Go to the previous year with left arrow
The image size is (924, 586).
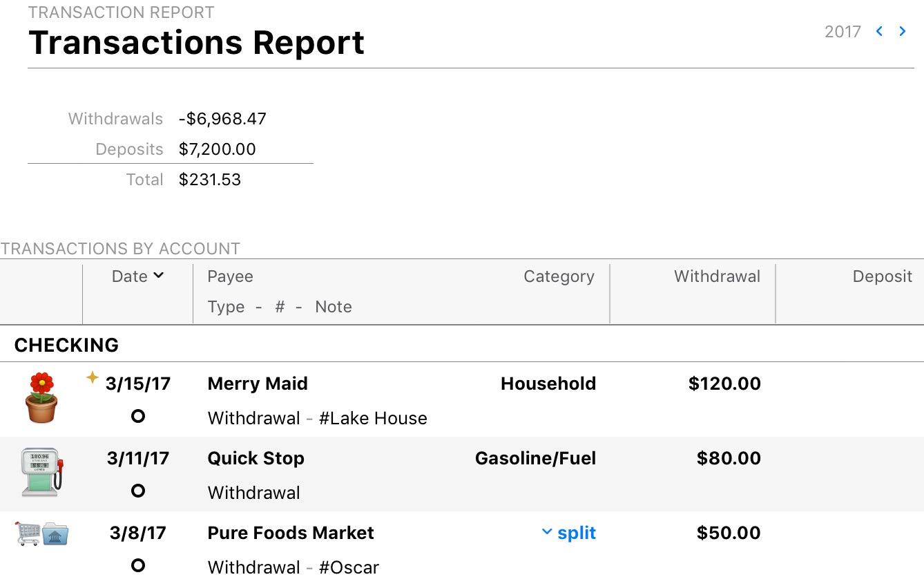pos(879,31)
